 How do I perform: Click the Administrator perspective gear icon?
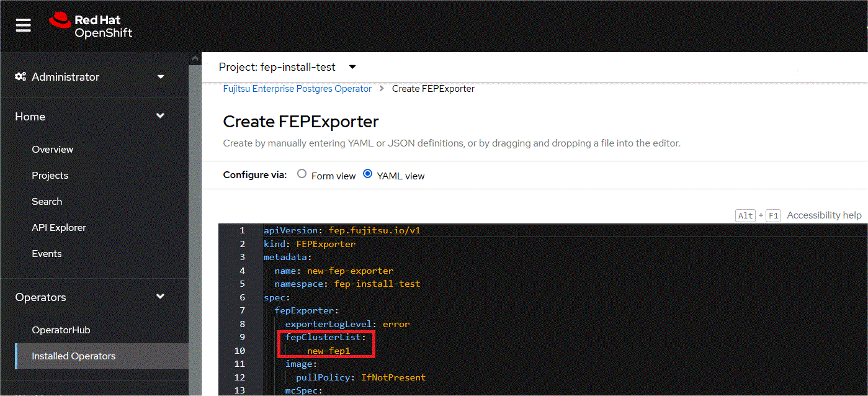[20, 77]
